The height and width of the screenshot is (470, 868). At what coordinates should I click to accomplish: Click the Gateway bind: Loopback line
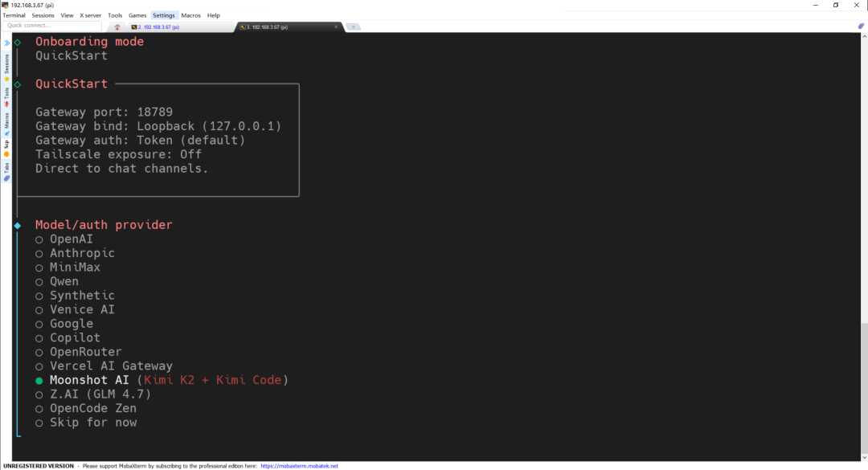[158, 126]
